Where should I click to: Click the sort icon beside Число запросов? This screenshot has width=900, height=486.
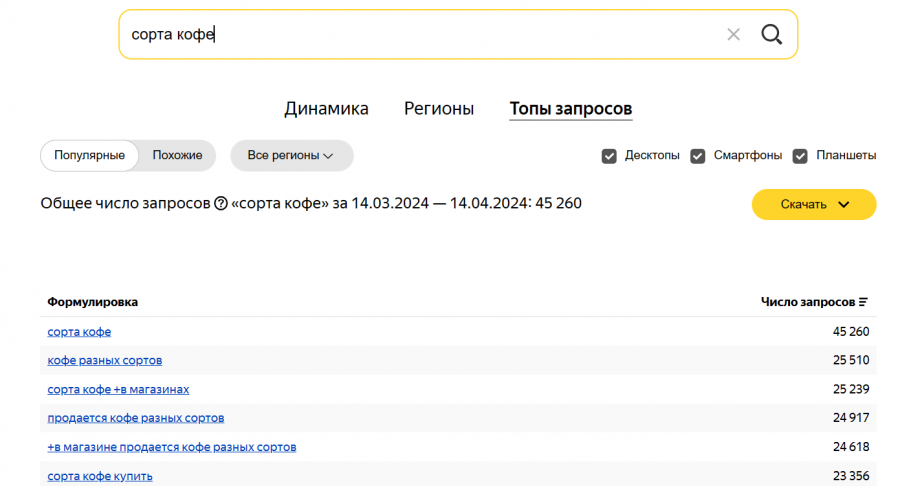coord(863,302)
